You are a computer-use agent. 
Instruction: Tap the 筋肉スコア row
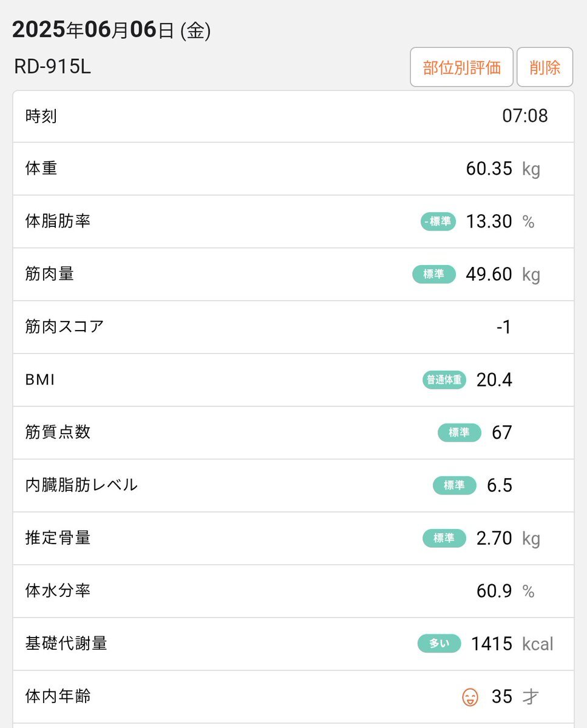pyautogui.click(x=293, y=327)
